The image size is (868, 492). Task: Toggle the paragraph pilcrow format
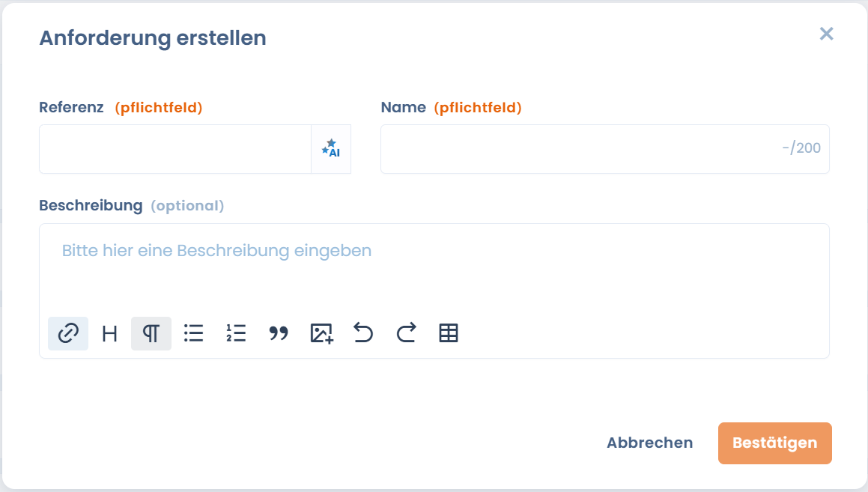point(151,333)
